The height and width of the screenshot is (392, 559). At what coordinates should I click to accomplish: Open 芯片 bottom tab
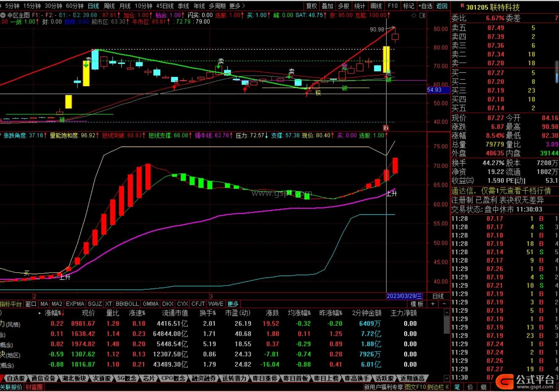click(149, 378)
